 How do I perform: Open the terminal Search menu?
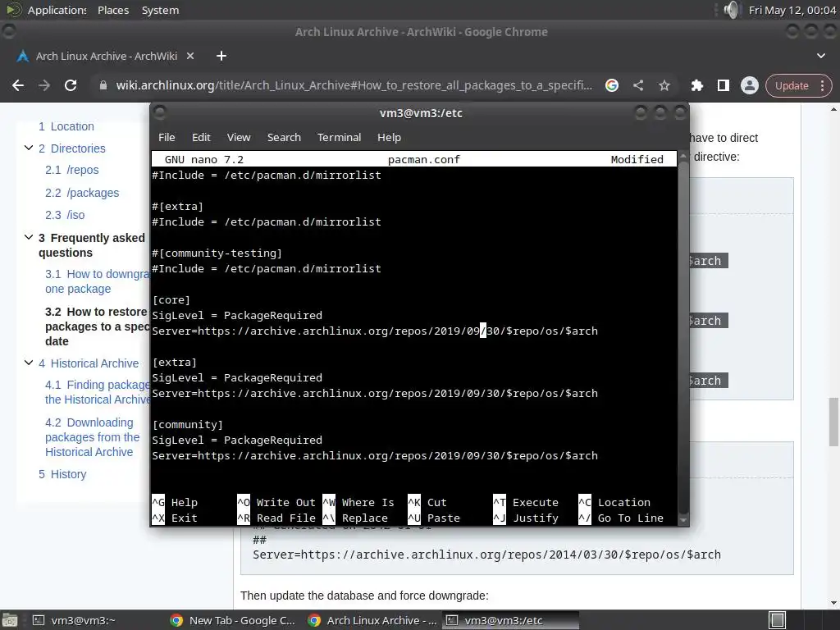(284, 138)
